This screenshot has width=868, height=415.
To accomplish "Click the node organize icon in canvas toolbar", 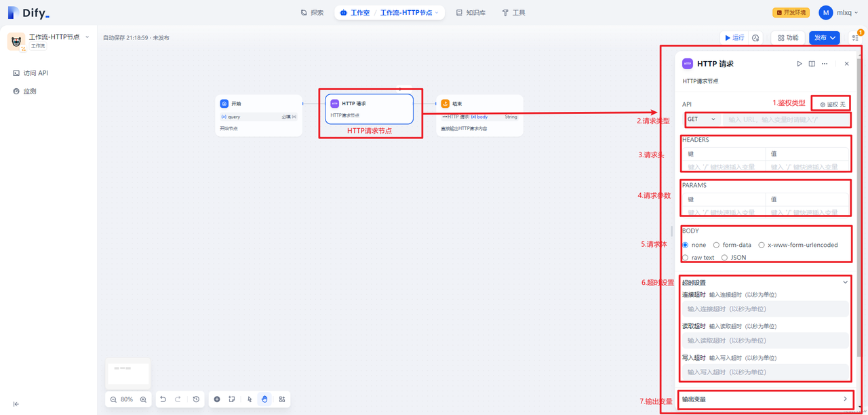I will (x=282, y=399).
